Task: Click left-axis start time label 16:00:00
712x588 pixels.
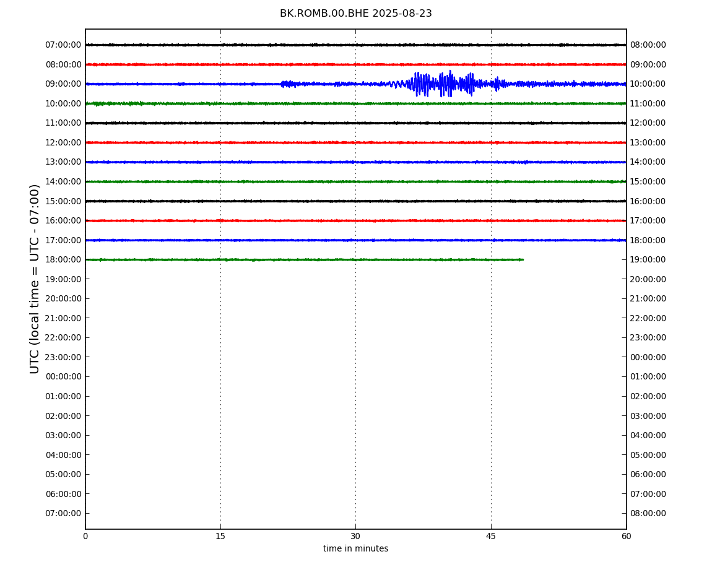Action: 63,221
